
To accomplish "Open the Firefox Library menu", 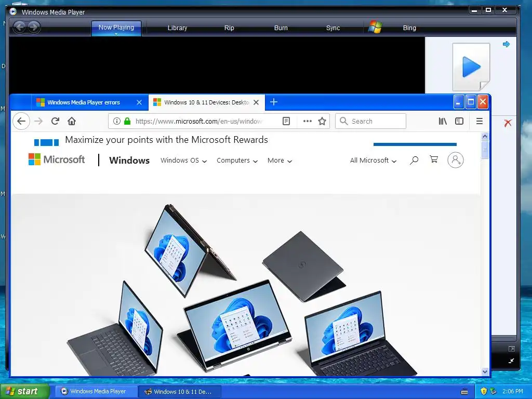I will 443,121.
